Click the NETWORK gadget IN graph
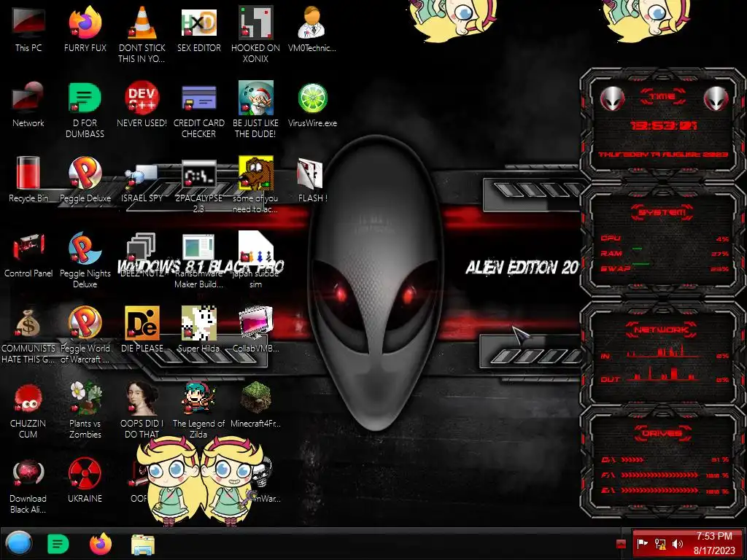The image size is (747, 560). (x=664, y=352)
